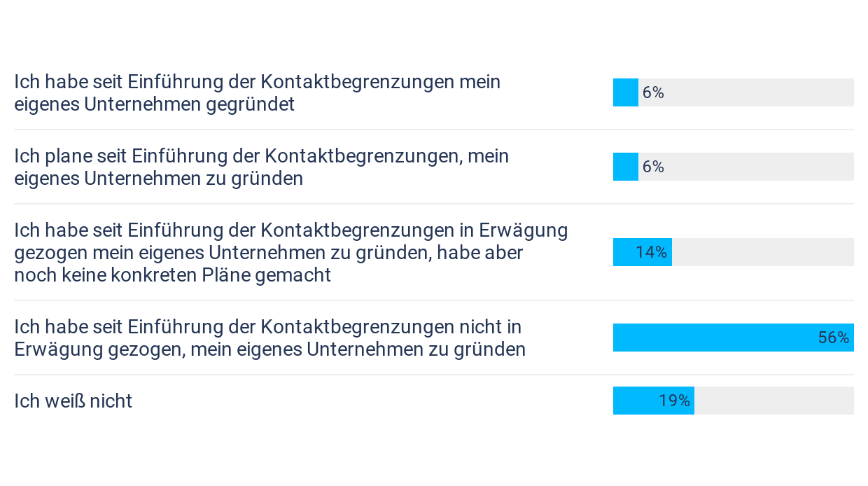Click the 6% value in the 'gegründet' row
The width and height of the screenshot is (868, 486).
(x=653, y=92)
